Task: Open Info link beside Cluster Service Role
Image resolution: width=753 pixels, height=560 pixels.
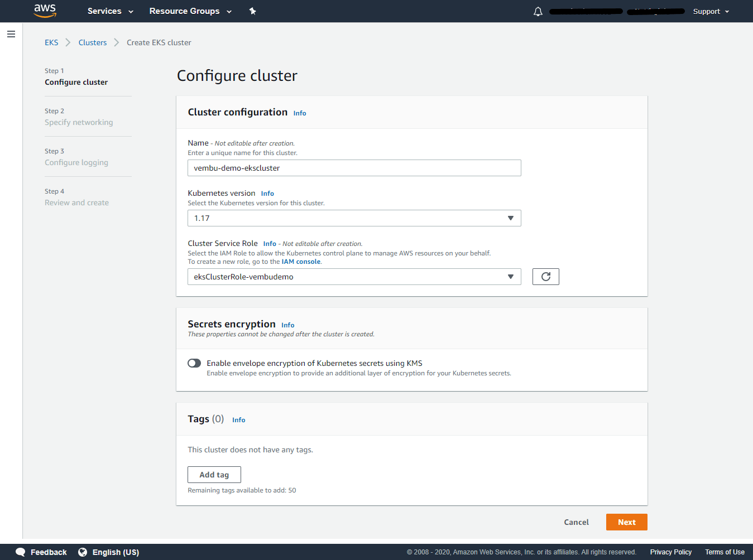Action: pos(270,244)
